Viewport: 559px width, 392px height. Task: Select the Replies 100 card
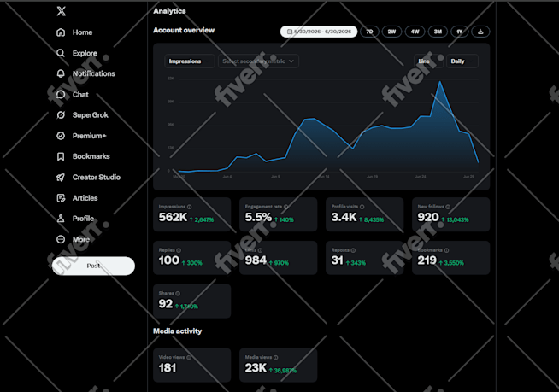(x=191, y=258)
